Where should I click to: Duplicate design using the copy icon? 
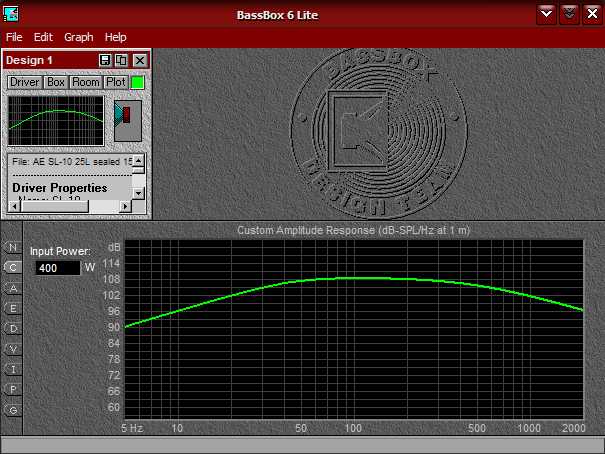point(121,60)
